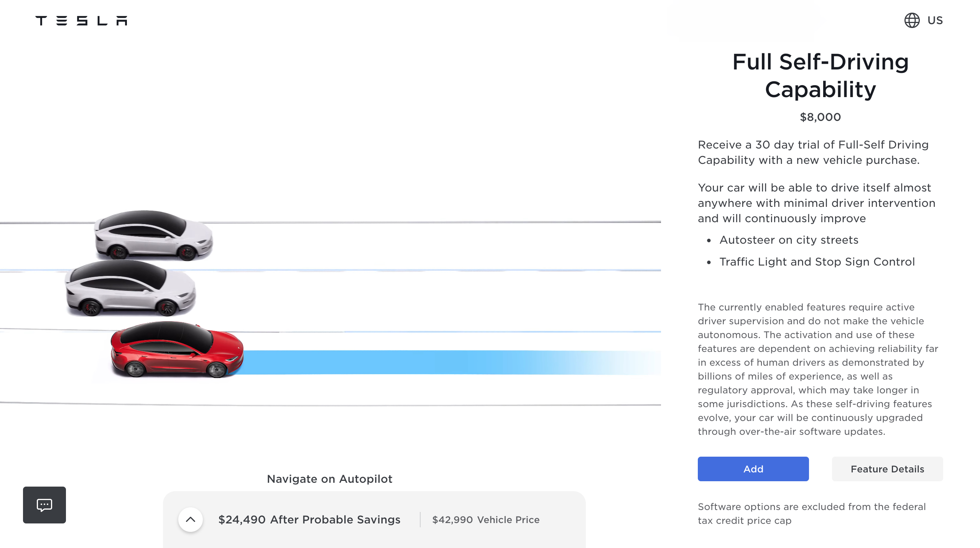This screenshot has width=980, height=548.
Task: Add Full Self-Driving Capability
Action: pyautogui.click(x=753, y=469)
